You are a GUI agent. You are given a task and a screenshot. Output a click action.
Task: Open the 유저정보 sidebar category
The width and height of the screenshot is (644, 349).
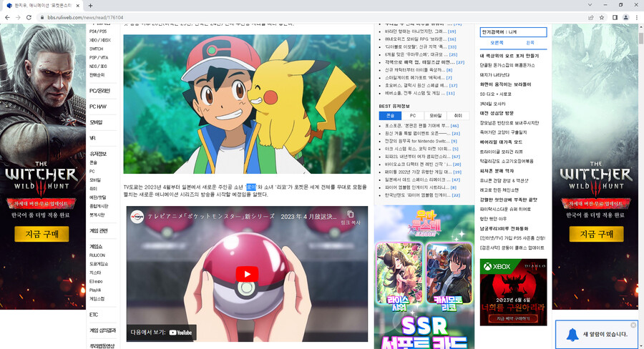pos(98,154)
